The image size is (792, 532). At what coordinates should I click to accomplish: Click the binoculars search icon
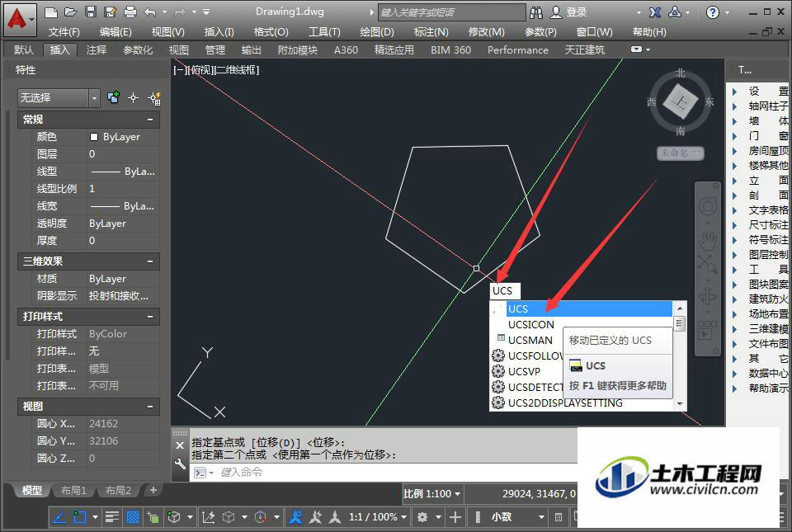pos(536,12)
